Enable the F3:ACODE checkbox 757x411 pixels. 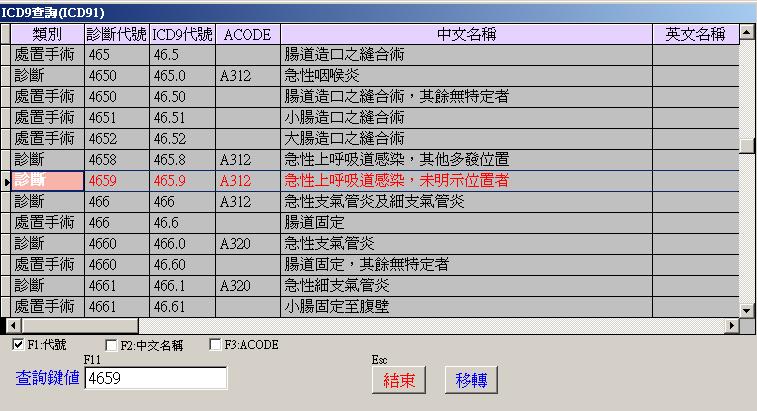[x=215, y=346]
